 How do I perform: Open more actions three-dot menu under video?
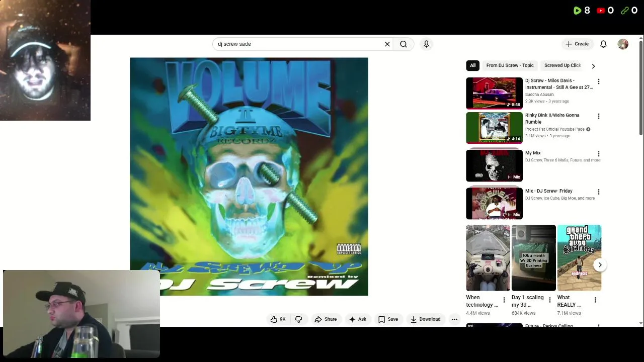[454, 319]
